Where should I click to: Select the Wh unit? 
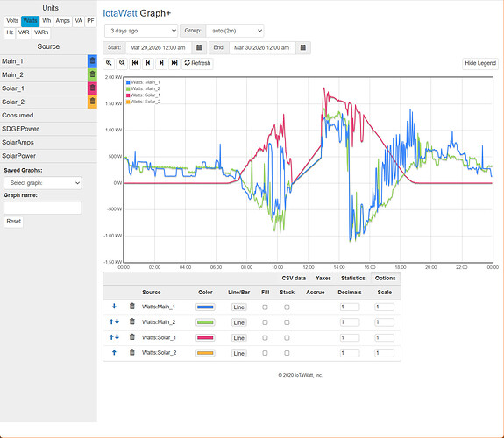coord(46,21)
